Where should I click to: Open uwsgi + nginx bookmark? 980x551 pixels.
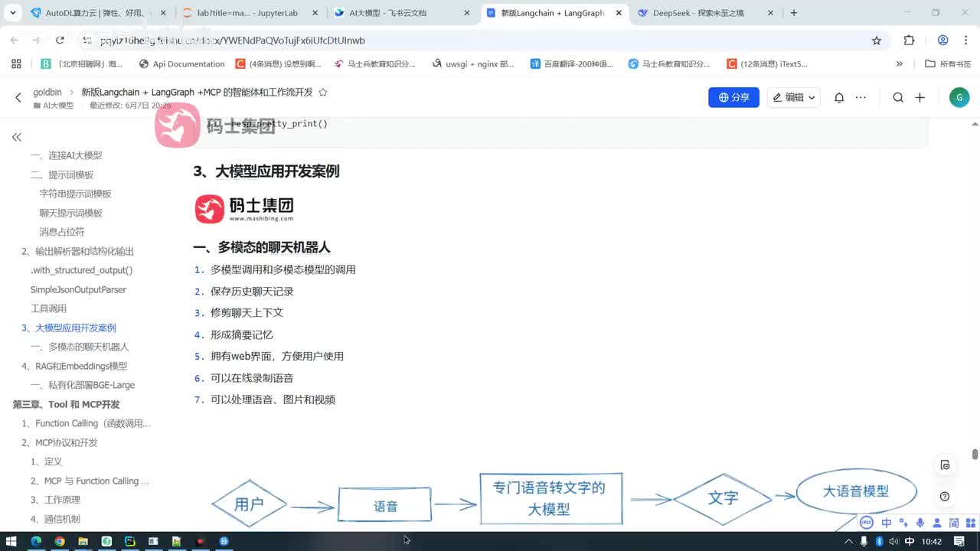[473, 64]
